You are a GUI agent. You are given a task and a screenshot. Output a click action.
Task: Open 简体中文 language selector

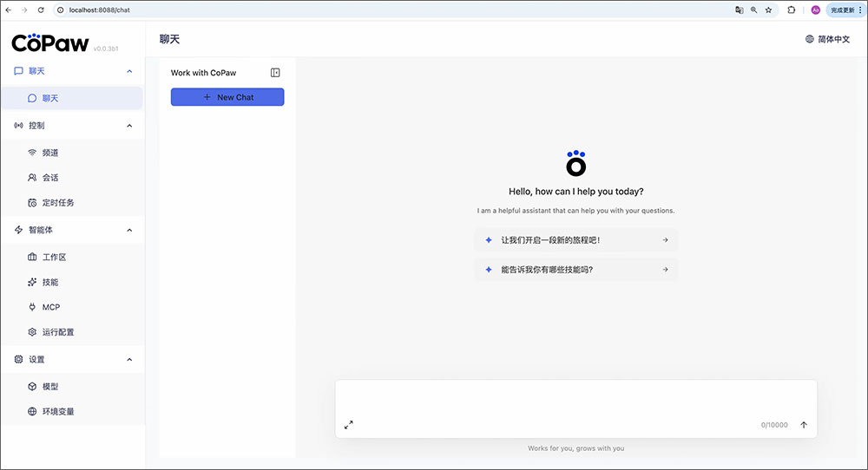(827, 39)
